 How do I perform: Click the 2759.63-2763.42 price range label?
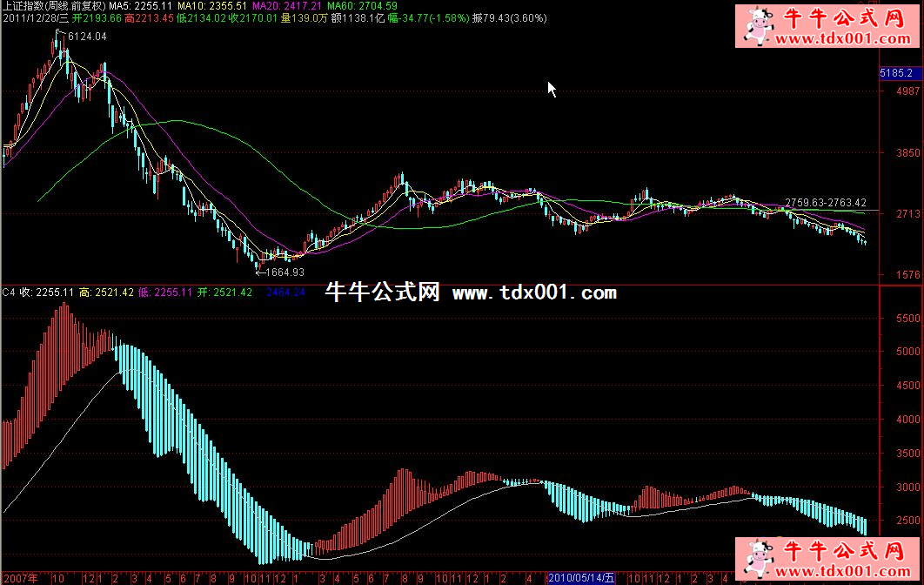point(825,203)
